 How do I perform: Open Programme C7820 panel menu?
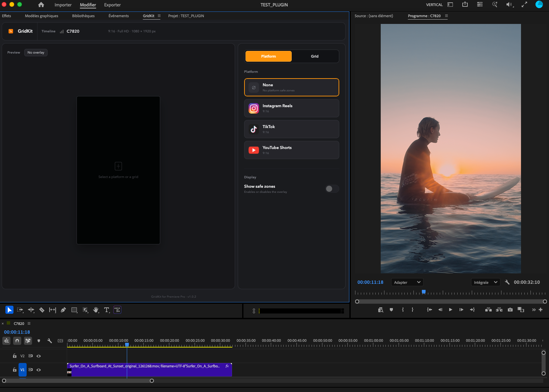[x=446, y=16]
